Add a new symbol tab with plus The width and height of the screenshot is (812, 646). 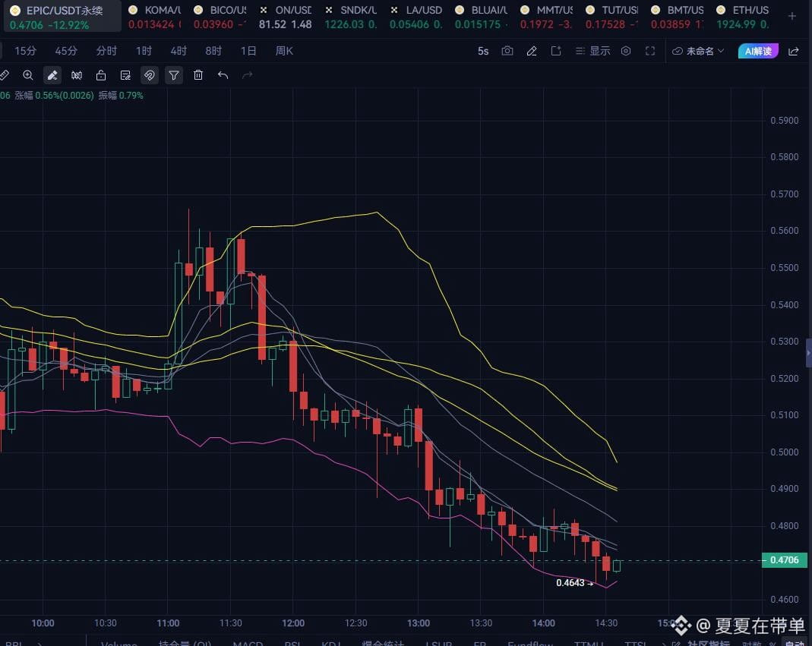click(x=791, y=17)
